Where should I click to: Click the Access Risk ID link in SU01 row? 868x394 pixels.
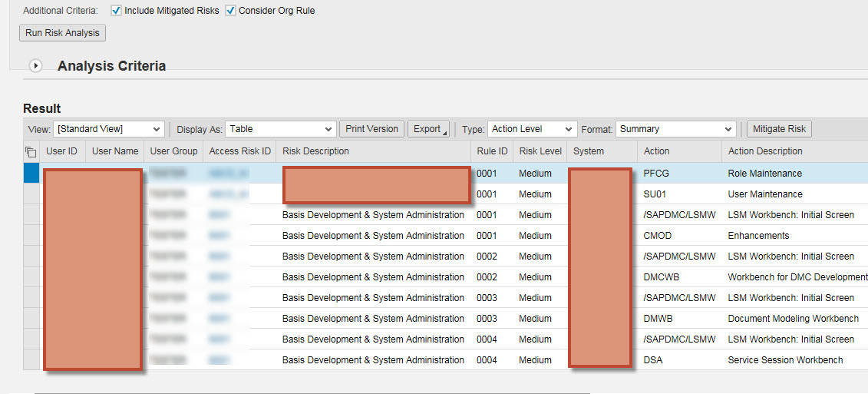[229, 194]
